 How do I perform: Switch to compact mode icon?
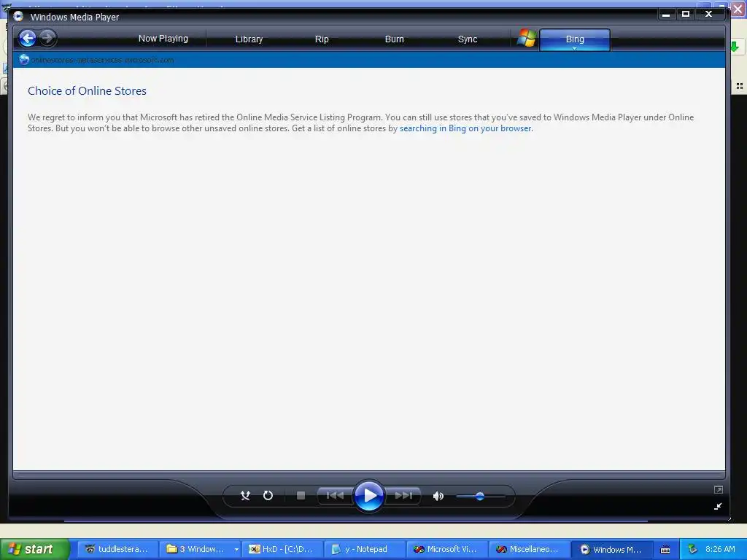[718, 506]
